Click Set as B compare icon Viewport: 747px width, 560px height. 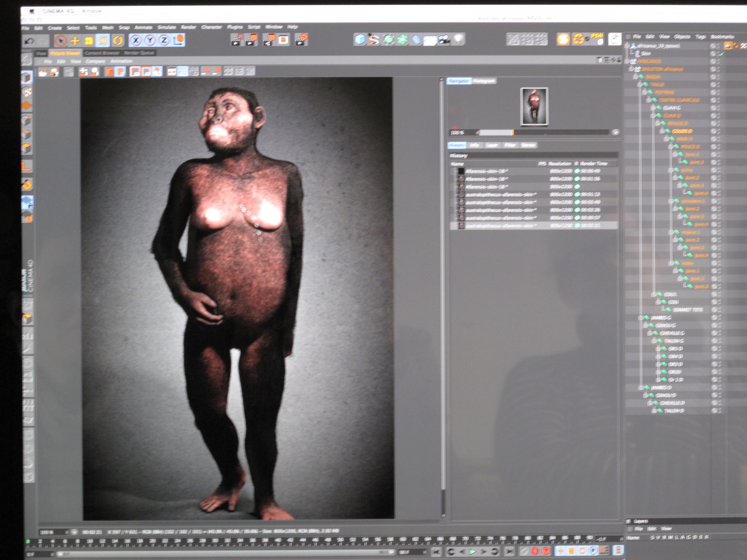point(217,71)
